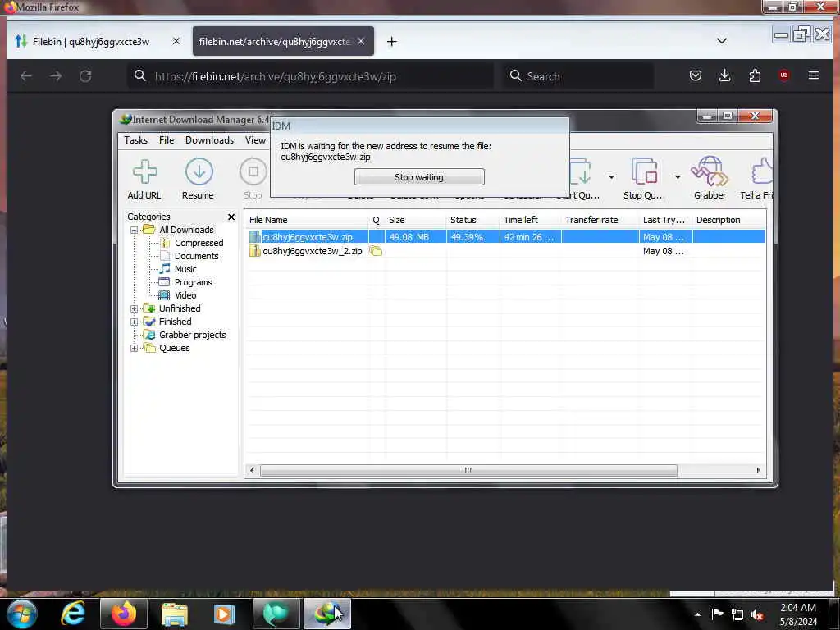Expand the Queues category node
The width and height of the screenshot is (840, 630).
click(134, 348)
